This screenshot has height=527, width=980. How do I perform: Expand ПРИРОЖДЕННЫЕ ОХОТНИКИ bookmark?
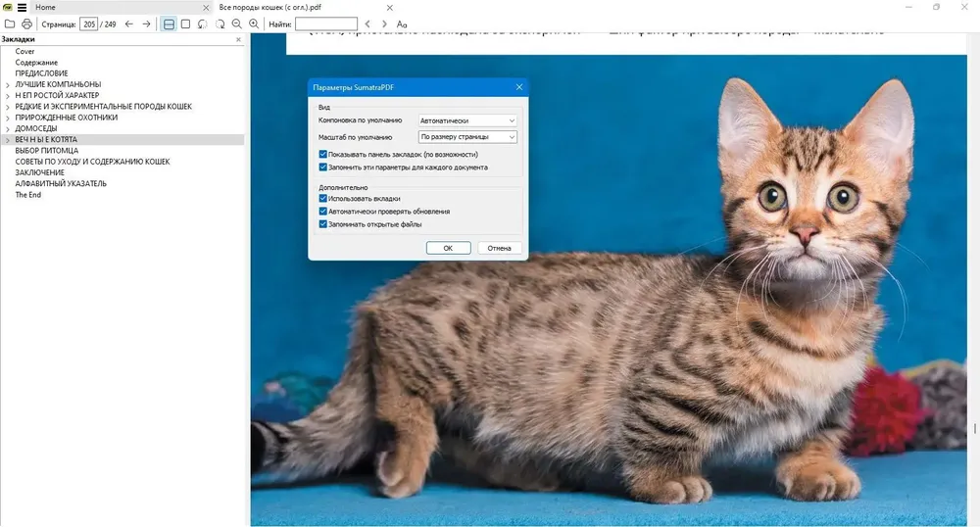coord(8,118)
